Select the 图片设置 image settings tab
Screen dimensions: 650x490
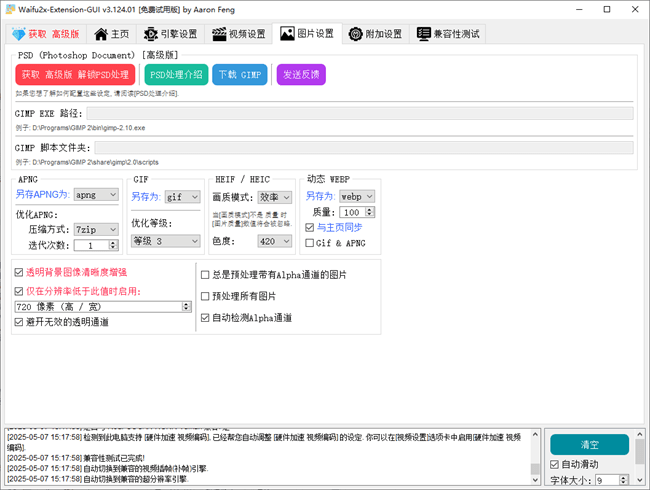tap(306, 34)
